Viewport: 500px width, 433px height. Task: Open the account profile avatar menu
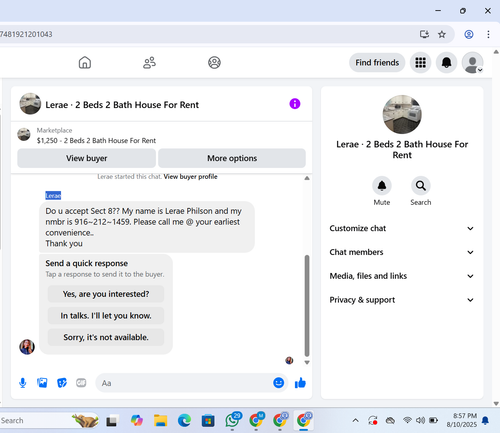coord(472,62)
